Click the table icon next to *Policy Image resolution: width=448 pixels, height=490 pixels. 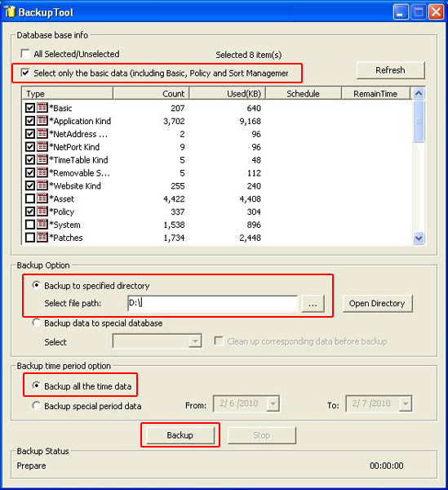[42, 212]
